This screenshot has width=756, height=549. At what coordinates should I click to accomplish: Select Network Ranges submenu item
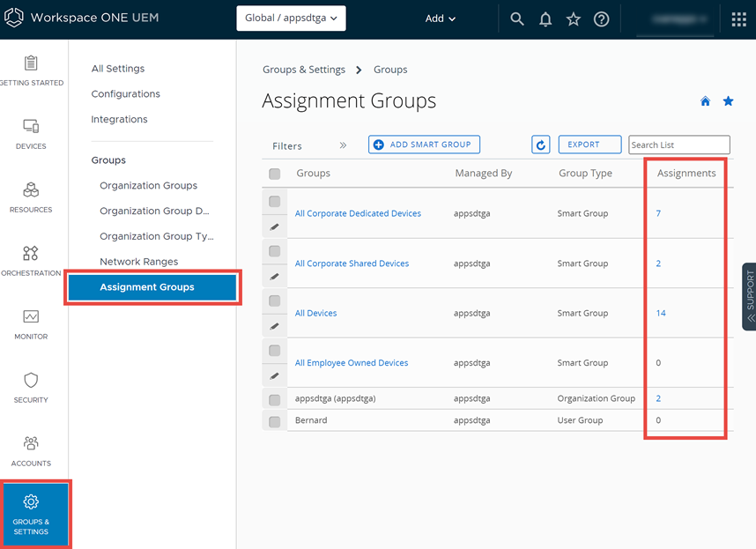point(139,262)
